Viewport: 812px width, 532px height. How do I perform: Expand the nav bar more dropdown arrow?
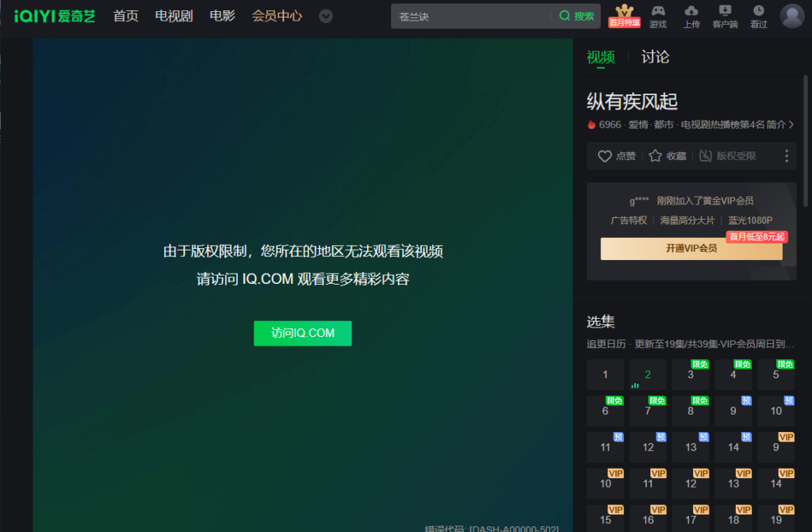click(326, 16)
